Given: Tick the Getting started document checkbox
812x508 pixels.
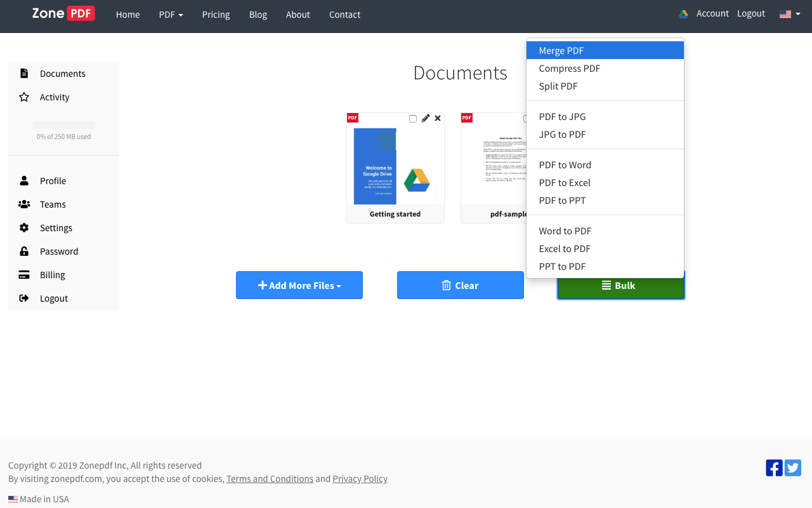Looking at the screenshot, I should (x=413, y=119).
